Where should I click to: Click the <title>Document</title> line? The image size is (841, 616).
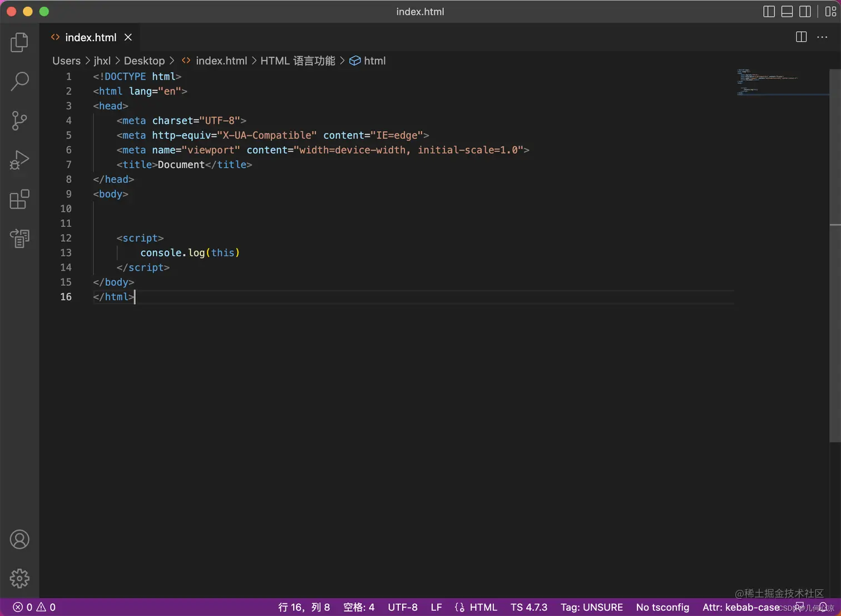coord(184,165)
